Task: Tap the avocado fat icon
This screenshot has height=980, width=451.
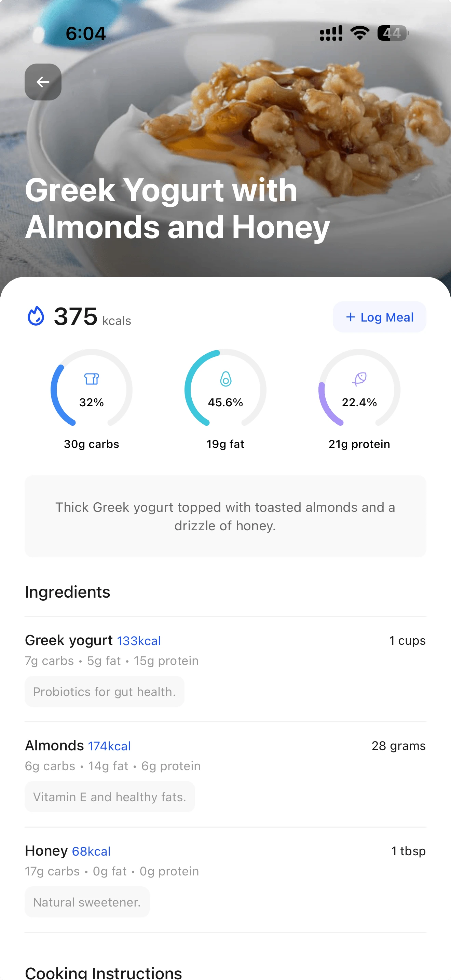Action: pyautogui.click(x=225, y=379)
